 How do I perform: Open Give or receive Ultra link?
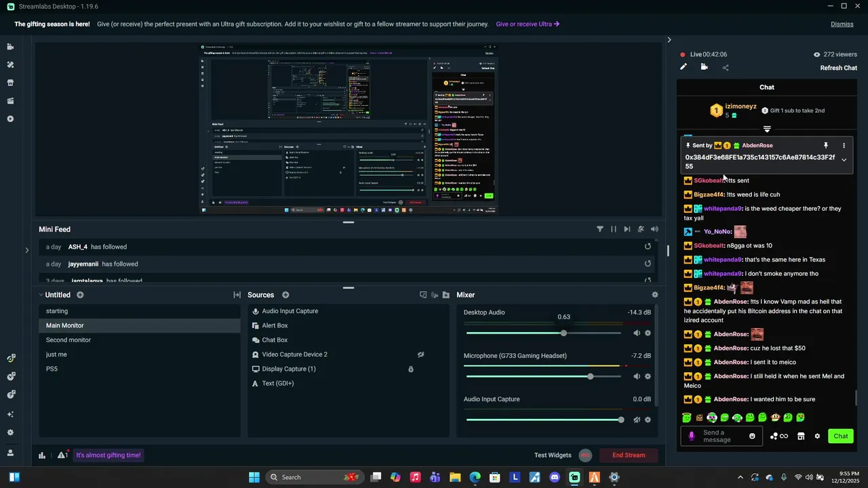pos(528,24)
